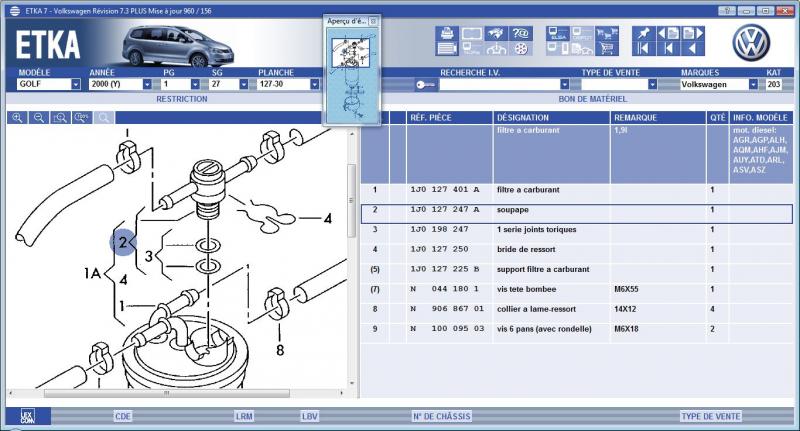Open the Restriction section
800x431 pixels.
coord(182,99)
